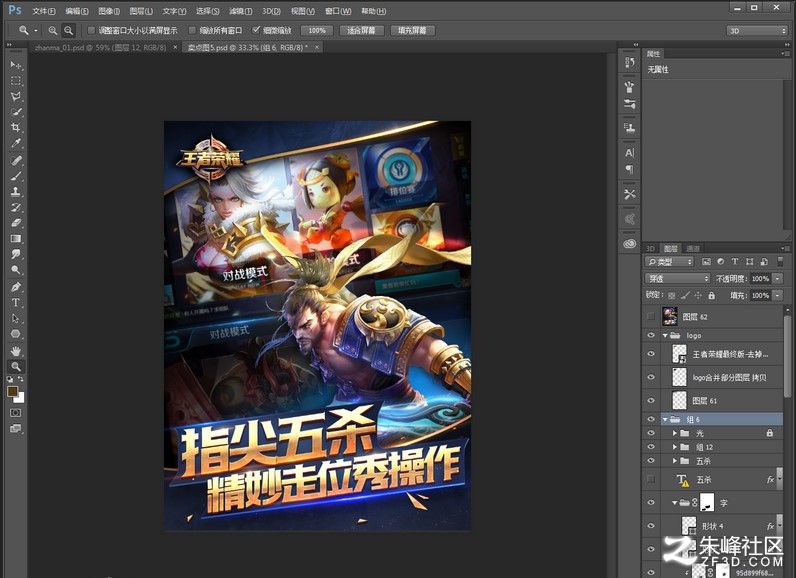
Task: Select the Quick Selection tool
Action: click(x=16, y=112)
